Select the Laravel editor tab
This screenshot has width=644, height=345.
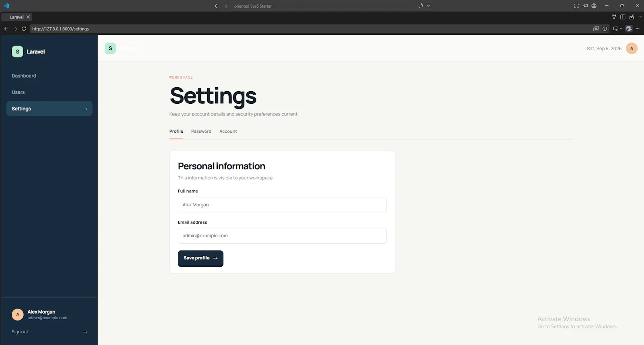(17, 17)
